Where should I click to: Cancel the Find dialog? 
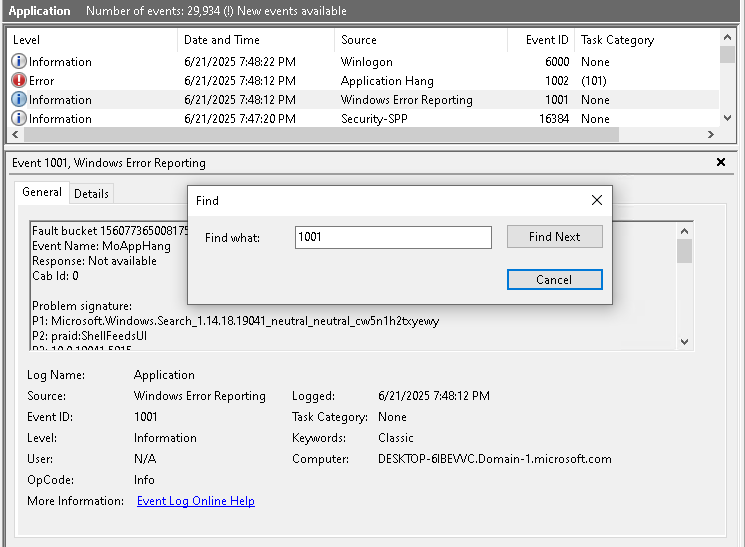point(554,279)
